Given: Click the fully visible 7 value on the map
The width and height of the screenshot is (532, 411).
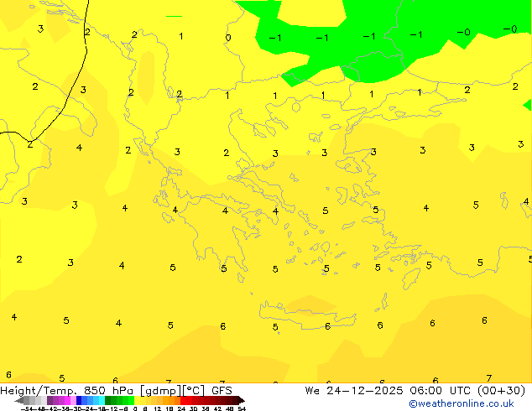Looking at the screenshot, I should click(488, 377).
